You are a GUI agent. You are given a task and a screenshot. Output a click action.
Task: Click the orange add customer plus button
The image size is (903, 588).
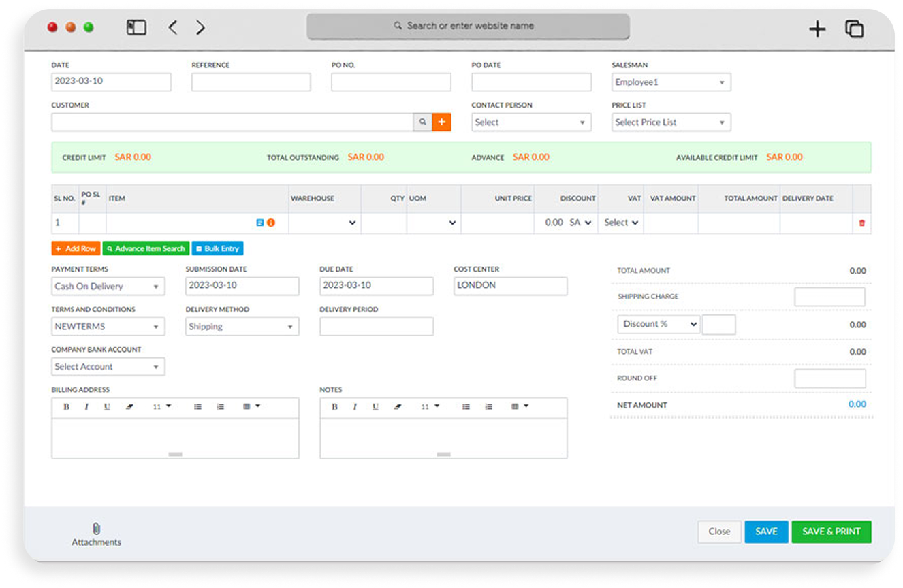[x=441, y=122]
